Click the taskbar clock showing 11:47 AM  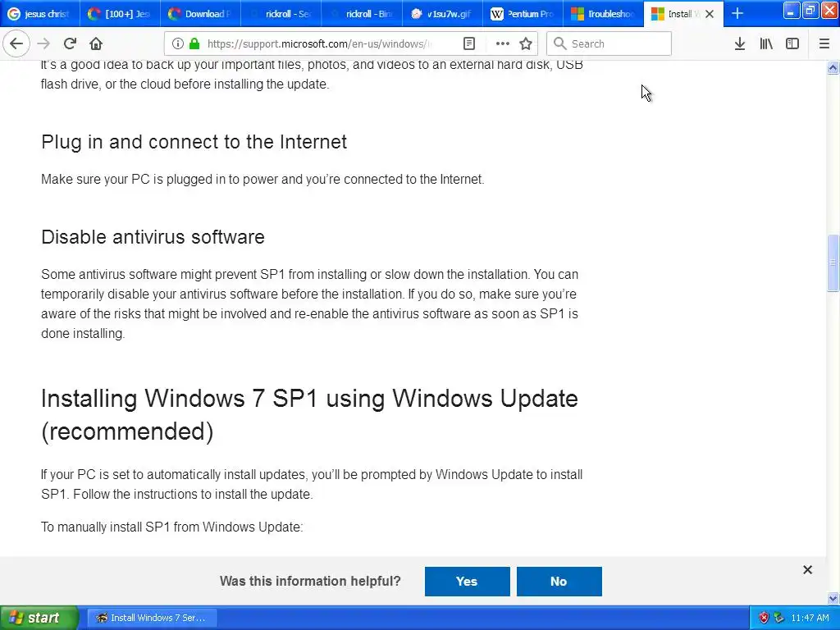[810, 618]
